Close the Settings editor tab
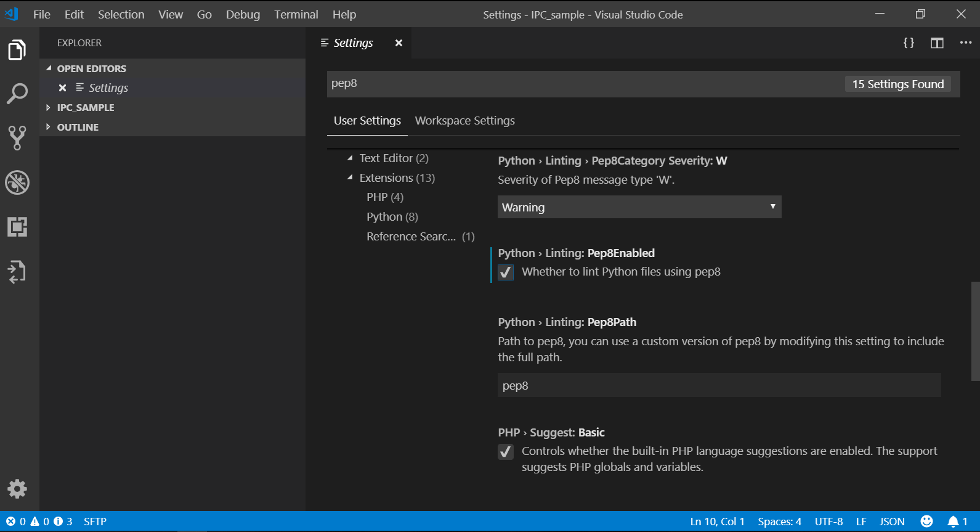 [399, 43]
